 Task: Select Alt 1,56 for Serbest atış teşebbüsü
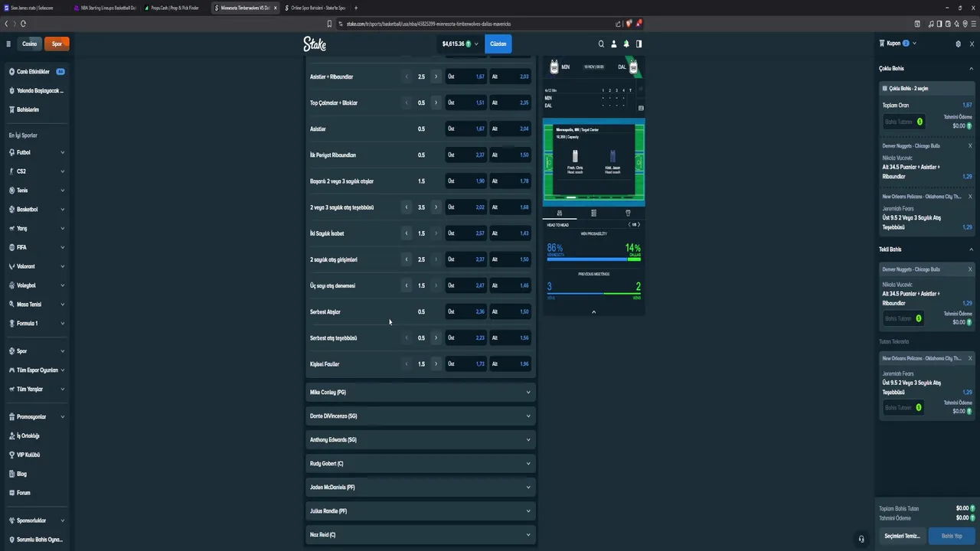[510, 337]
